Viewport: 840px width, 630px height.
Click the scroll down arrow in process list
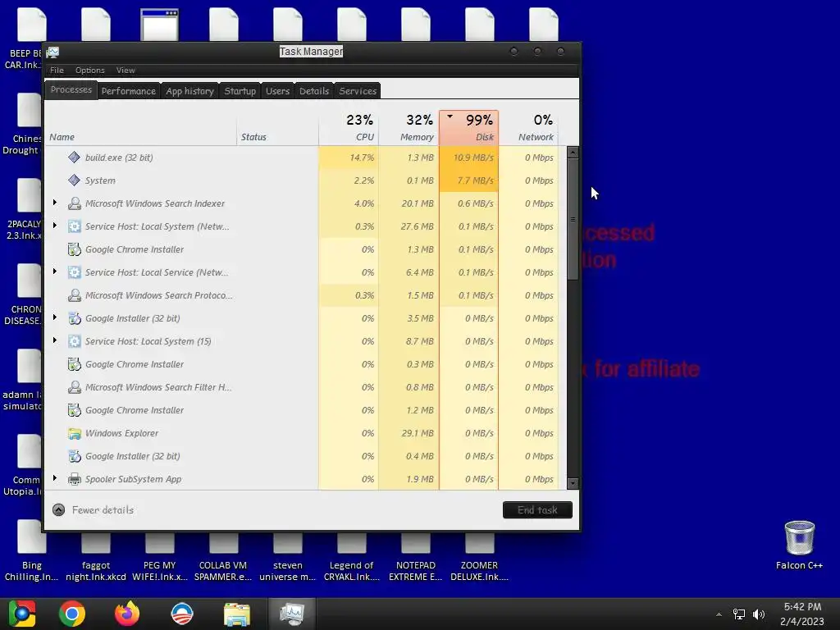[x=573, y=483]
